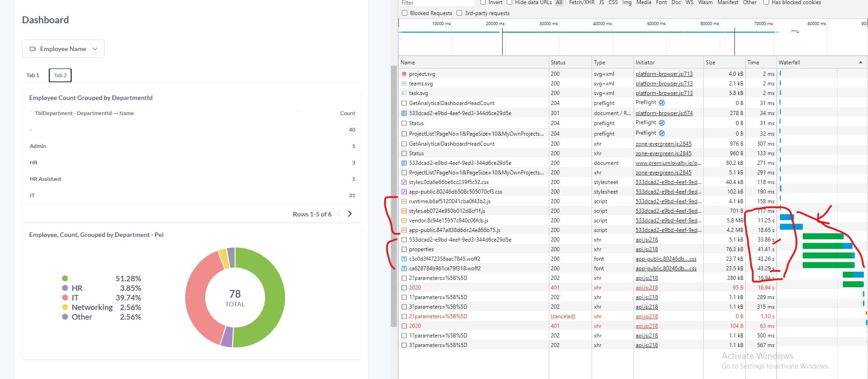This screenshot has height=379, width=868.
Task: Switch to Tab 1 on dashboard
Action: pos(33,75)
